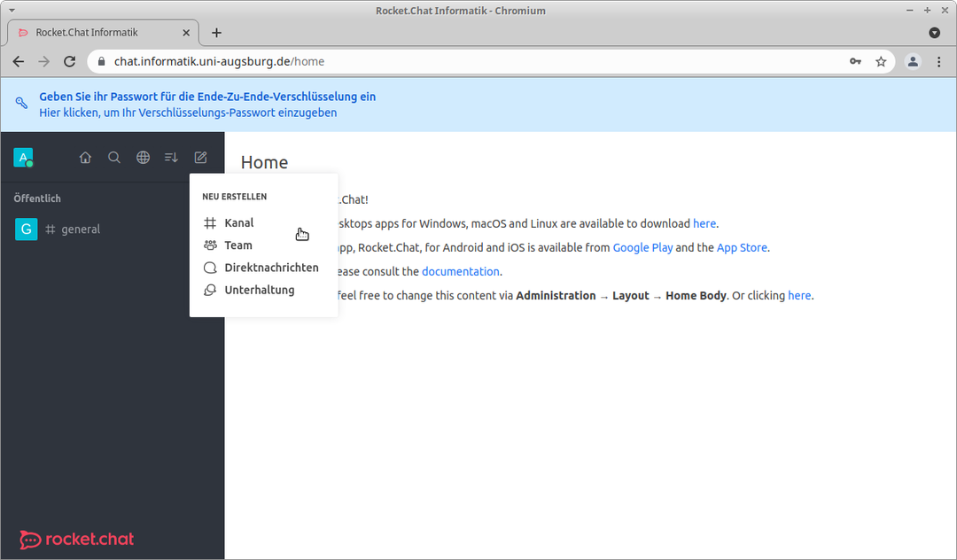
Task: Select the Unterhaltung discussion icon
Action: 210,291
